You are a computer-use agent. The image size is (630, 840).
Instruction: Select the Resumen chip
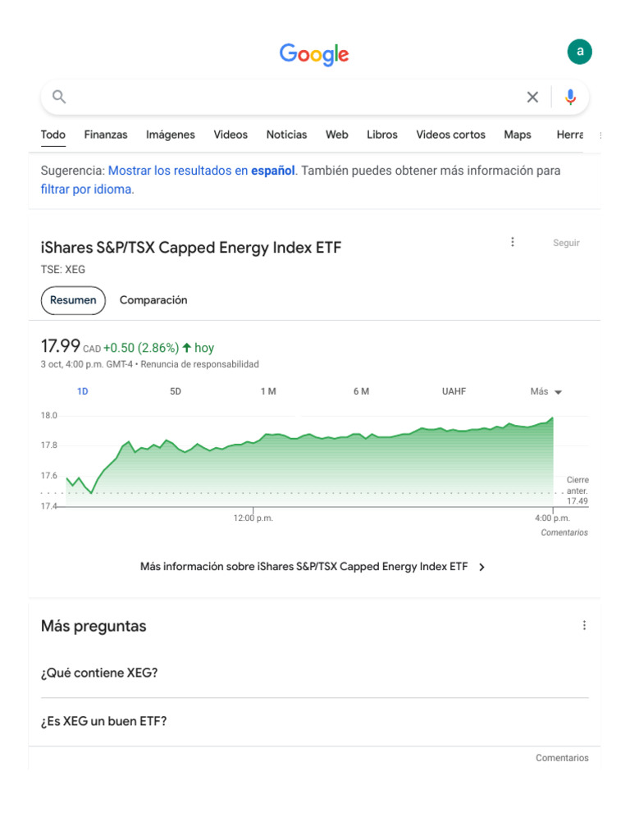coord(73,300)
